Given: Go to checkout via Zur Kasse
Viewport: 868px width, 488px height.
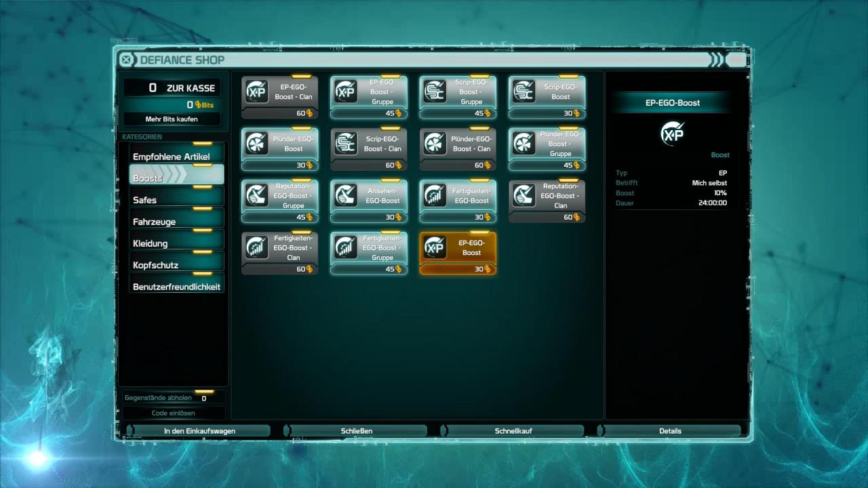Looking at the screenshot, I should click(172, 87).
